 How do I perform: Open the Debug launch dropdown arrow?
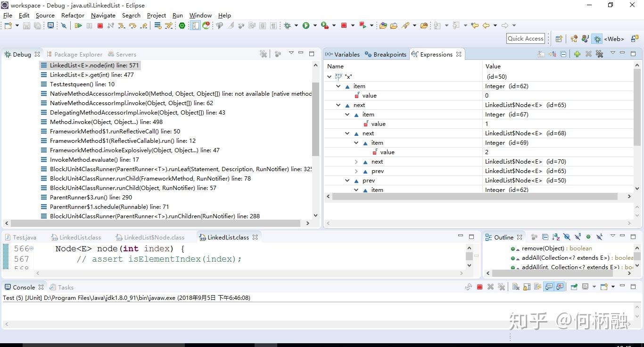coord(296,25)
